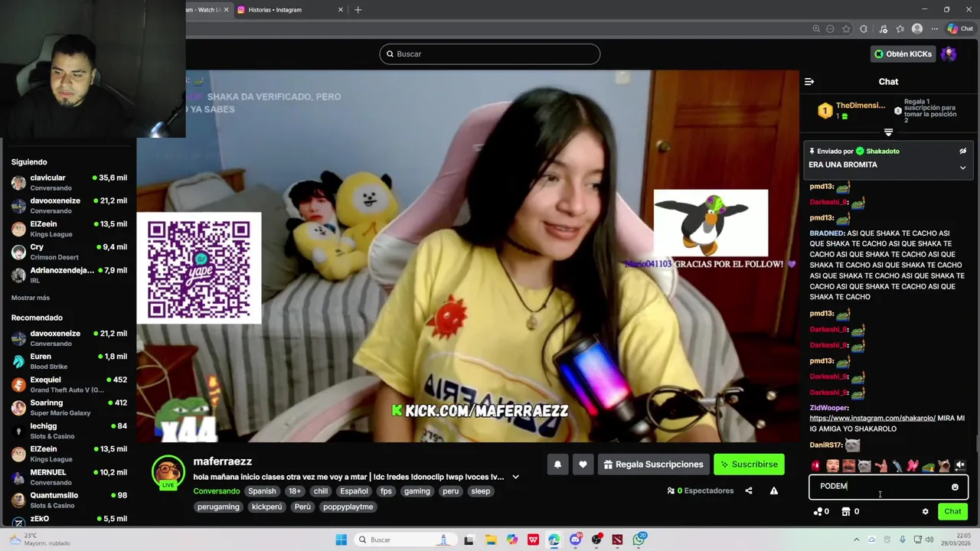Click the Obtén KICKs button
980x551 pixels.
(x=903, y=54)
